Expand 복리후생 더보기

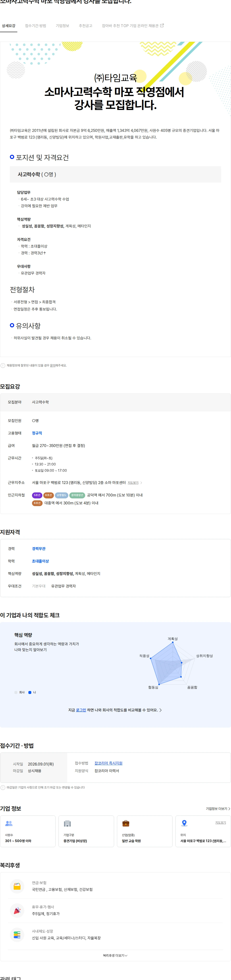[x=115, y=956]
